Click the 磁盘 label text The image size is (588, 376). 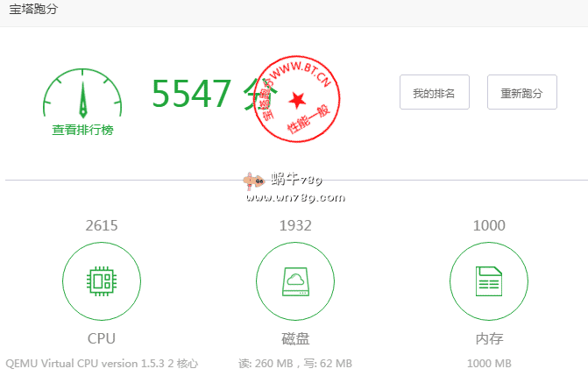tap(294, 338)
